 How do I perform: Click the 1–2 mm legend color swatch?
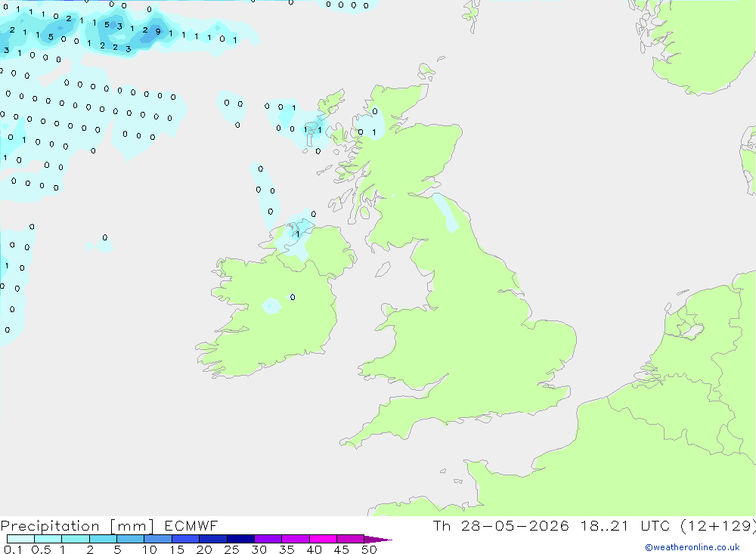75,539
